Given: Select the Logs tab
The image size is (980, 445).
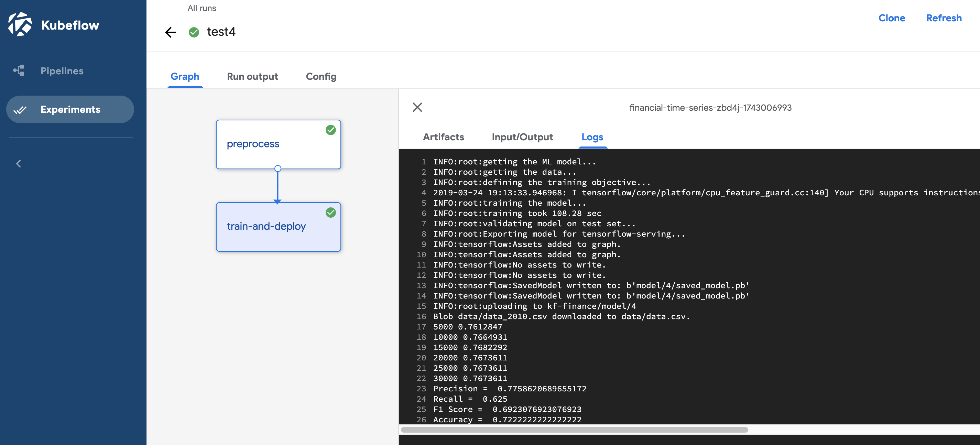Looking at the screenshot, I should [592, 137].
